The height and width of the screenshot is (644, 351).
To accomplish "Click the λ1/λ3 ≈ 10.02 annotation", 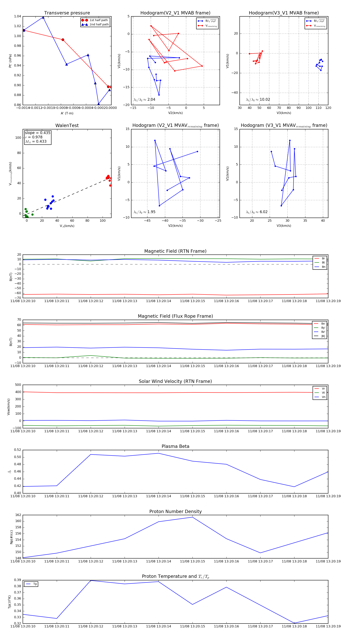I will 258,100.
